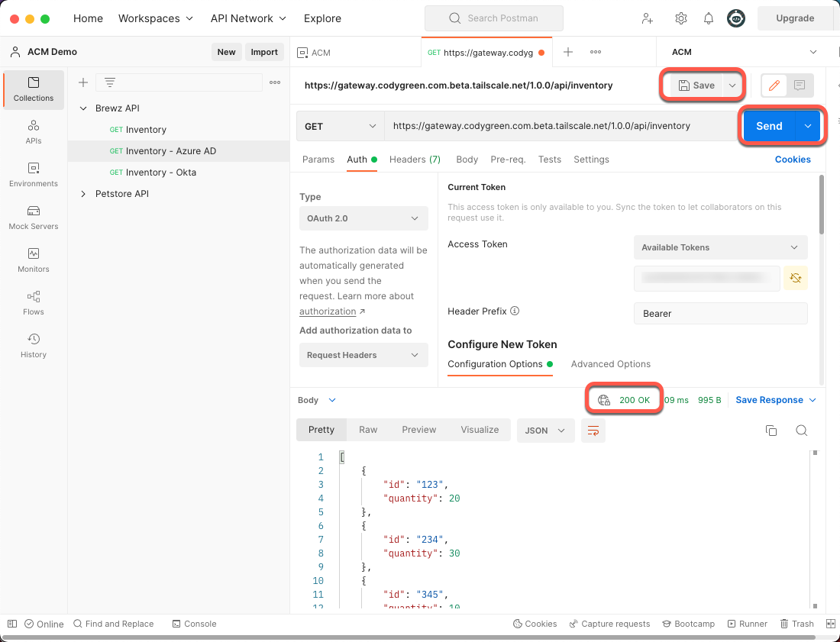840x642 pixels.
Task: Click the auth panel vertical scrollbar
Action: tap(822, 205)
